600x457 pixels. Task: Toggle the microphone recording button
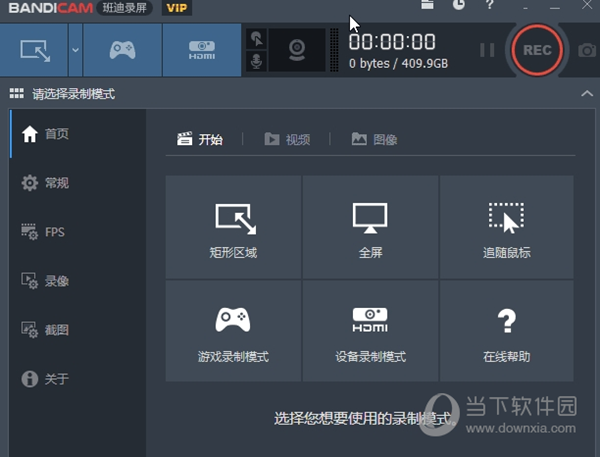(257, 62)
